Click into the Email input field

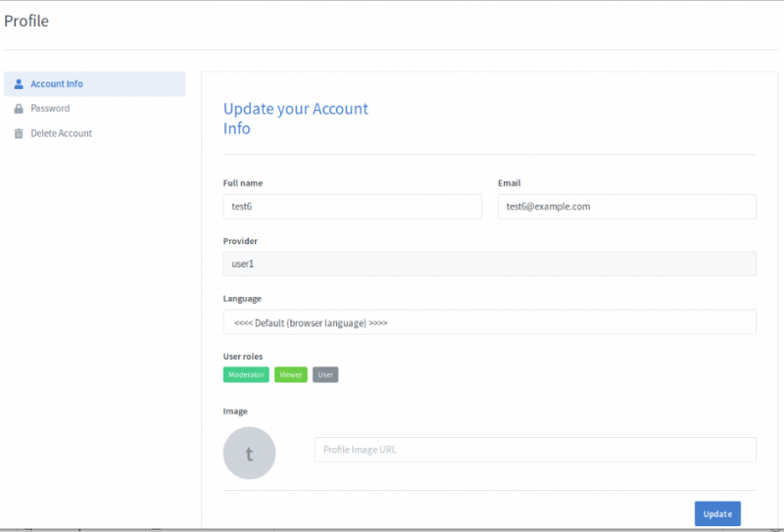point(626,207)
